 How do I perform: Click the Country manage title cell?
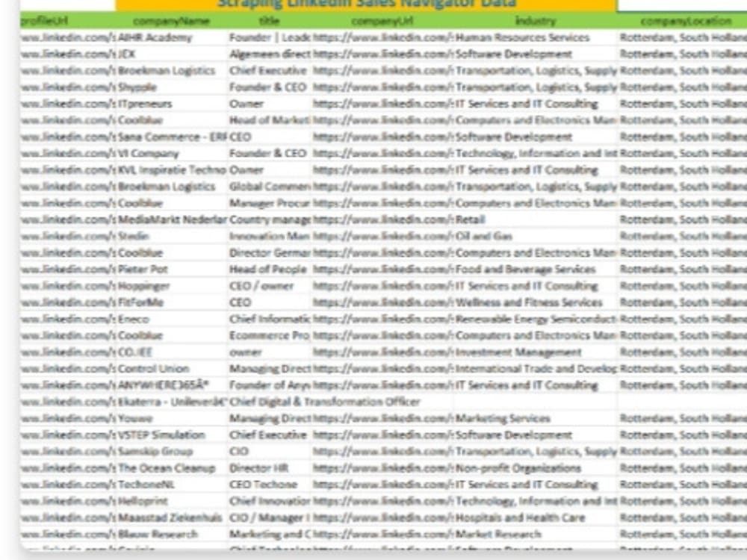[270, 220]
